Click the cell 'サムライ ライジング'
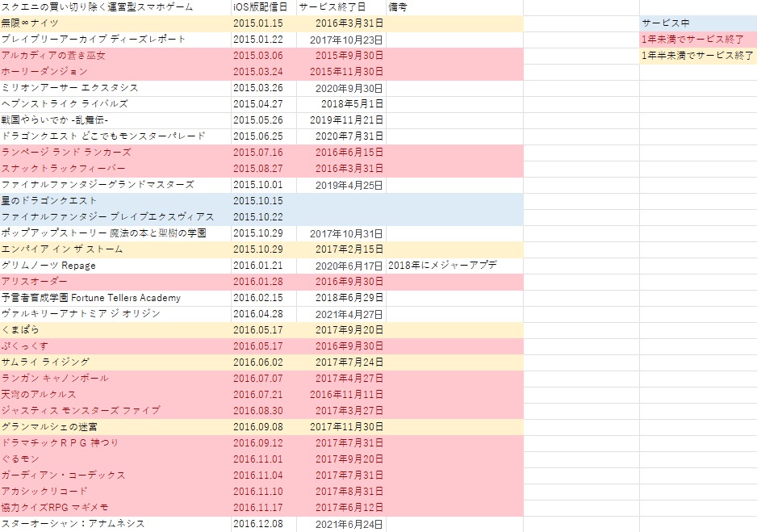Image resolution: width=757 pixels, height=532 pixels. coord(115,362)
